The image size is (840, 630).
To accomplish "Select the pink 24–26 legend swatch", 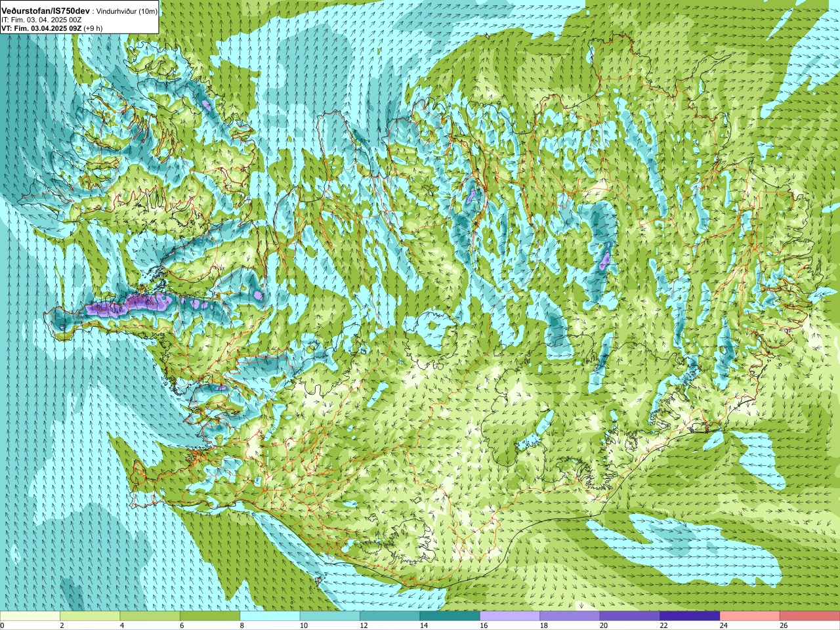I will [750, 616].
